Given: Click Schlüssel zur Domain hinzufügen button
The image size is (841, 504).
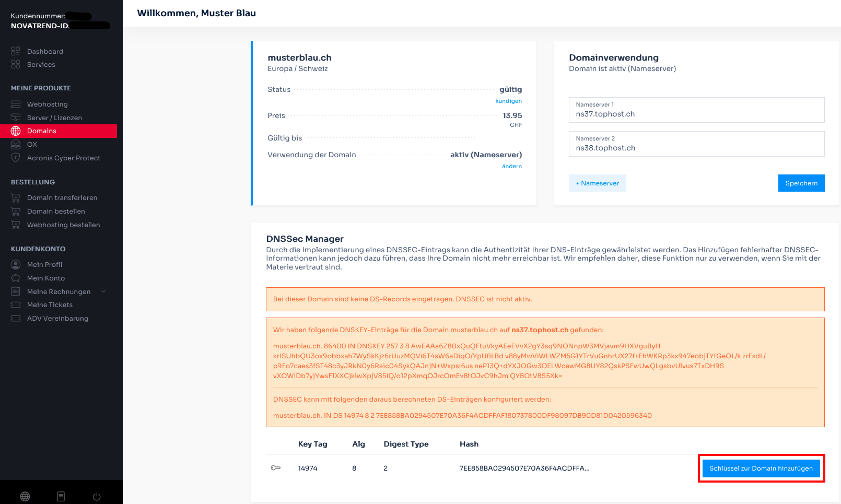Looking at the screenshot, I should coord(761,468).
